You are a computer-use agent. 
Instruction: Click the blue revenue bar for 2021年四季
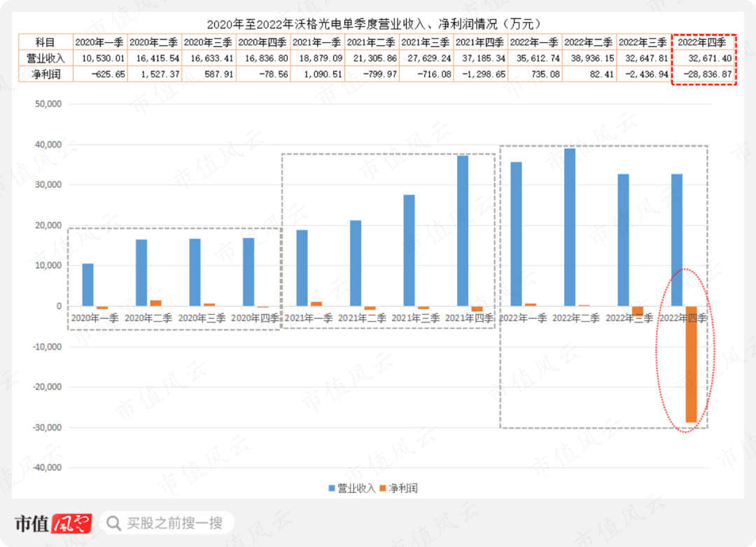pos(463,230)
